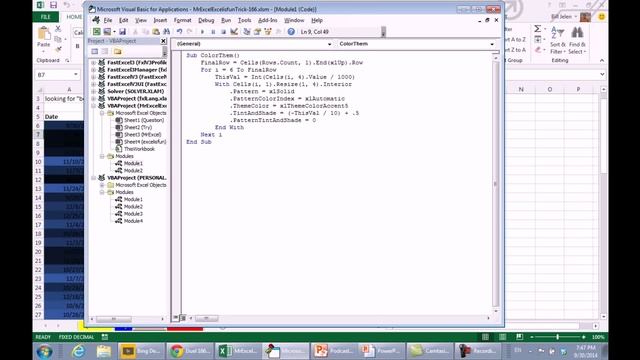The height and width of the screenshot is (360, 640).
Task: Click the Insert UserForm toolbar icon
Action: pyautogui.click(x=107, y=31)
